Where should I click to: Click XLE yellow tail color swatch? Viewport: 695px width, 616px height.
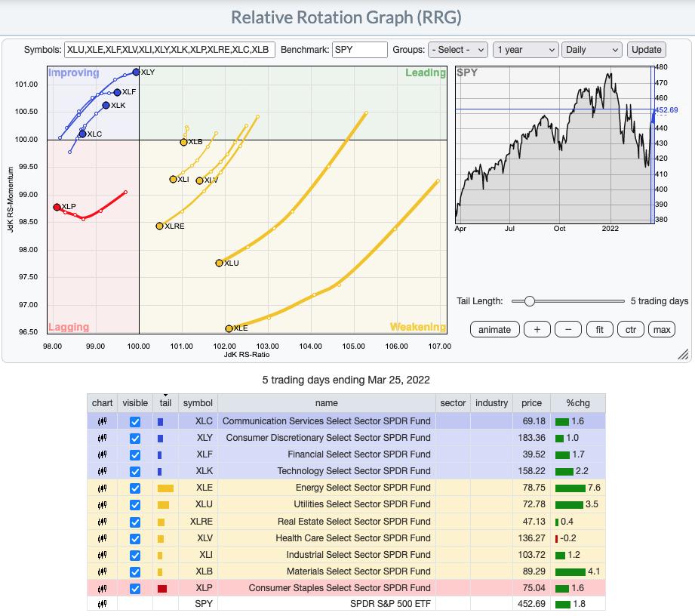pyautogui.click(x=165, y=488)
